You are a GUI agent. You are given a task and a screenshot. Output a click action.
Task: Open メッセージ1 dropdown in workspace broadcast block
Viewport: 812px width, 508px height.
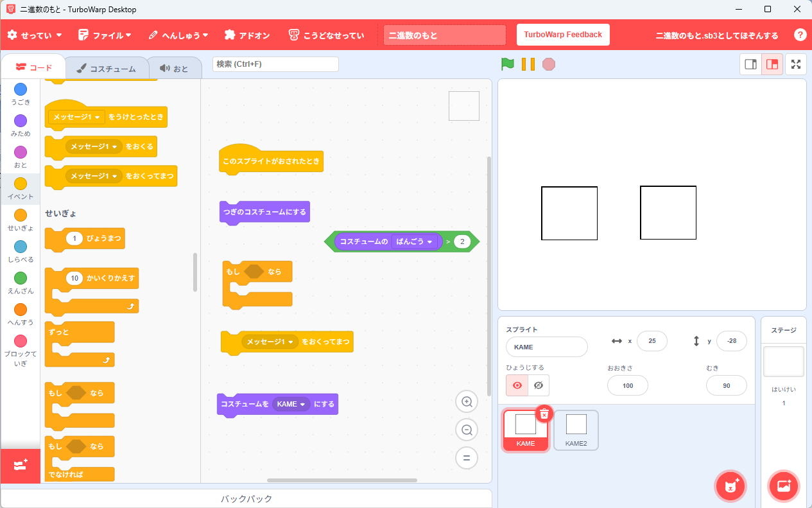tap(270, 342)
